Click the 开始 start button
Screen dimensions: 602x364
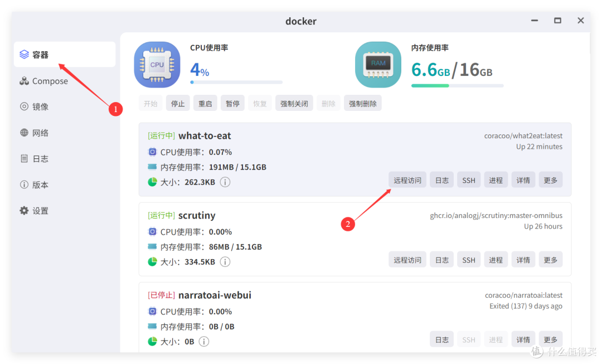(x=151, y=103)
